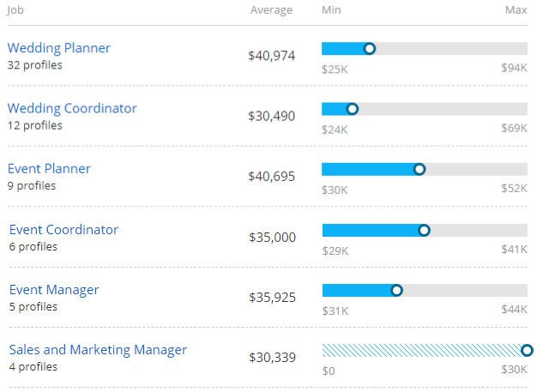
Task: Open the Wedding Planner job link
Action: (58, 48)
